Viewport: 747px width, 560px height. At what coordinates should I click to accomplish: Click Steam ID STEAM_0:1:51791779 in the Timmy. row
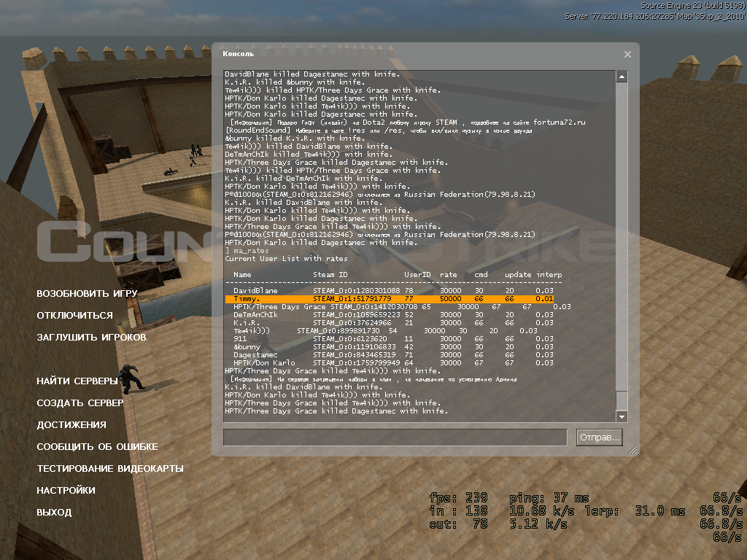pos(352,299)
